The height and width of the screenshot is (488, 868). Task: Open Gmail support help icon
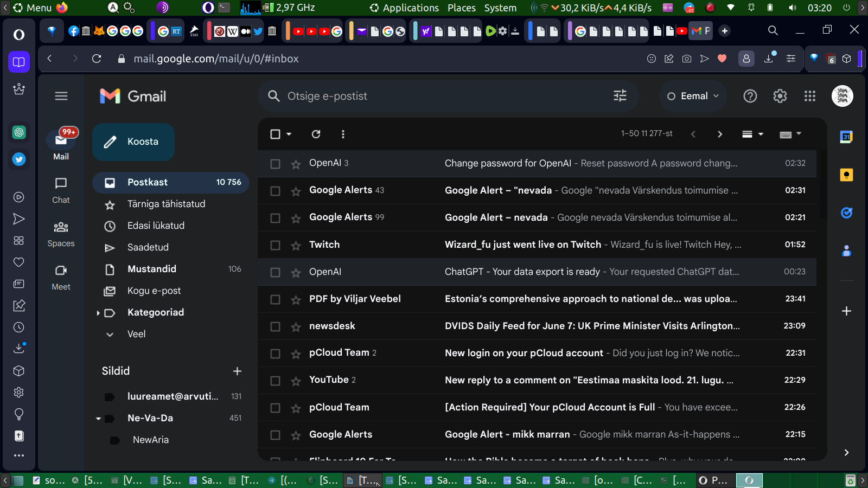[x=750, y=96]
